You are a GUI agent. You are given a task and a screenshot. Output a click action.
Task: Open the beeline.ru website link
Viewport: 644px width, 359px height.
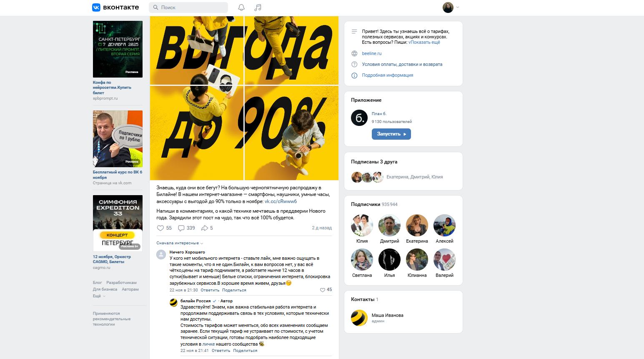pos(371,53)
